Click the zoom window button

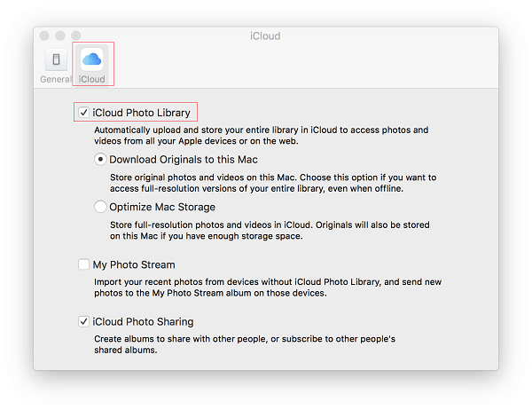tap(75, 35)
